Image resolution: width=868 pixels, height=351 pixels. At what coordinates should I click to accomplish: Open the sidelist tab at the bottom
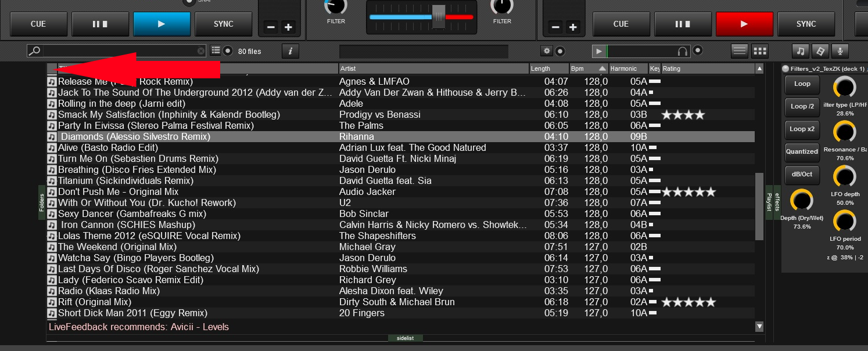coord(406,338)
